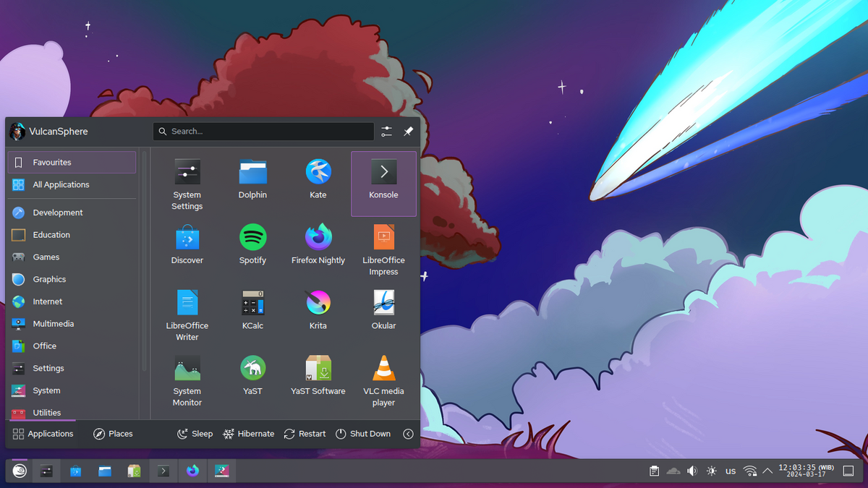Focus the Search field in the launcher
Viewport: 868px width, 488px height.
pos(263,132)
